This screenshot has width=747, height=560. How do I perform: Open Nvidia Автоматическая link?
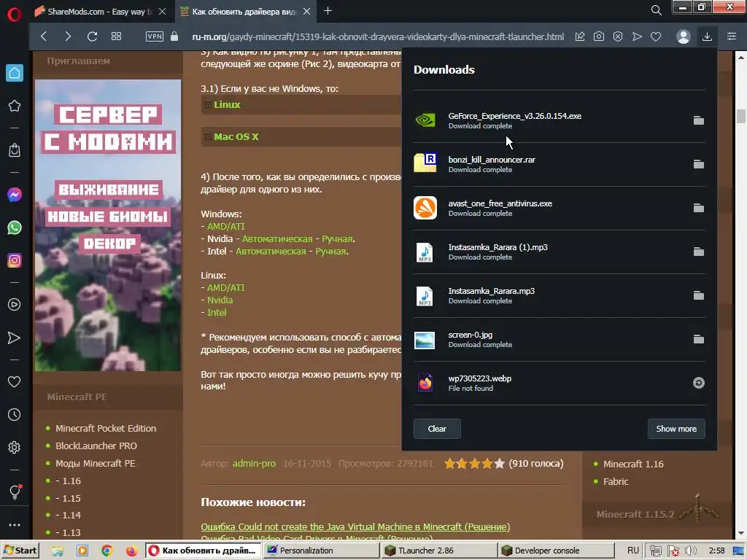277,239
